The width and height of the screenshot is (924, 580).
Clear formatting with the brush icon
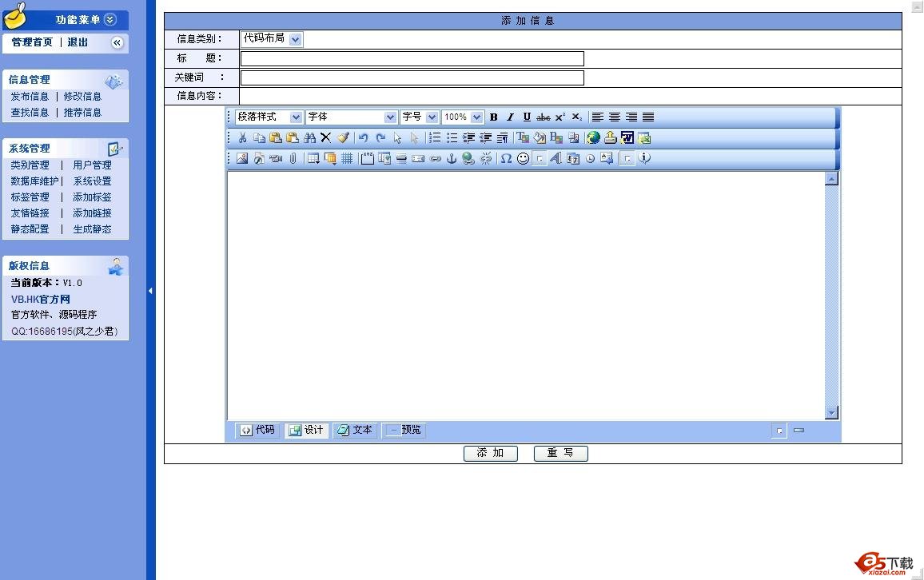(343, 137)
